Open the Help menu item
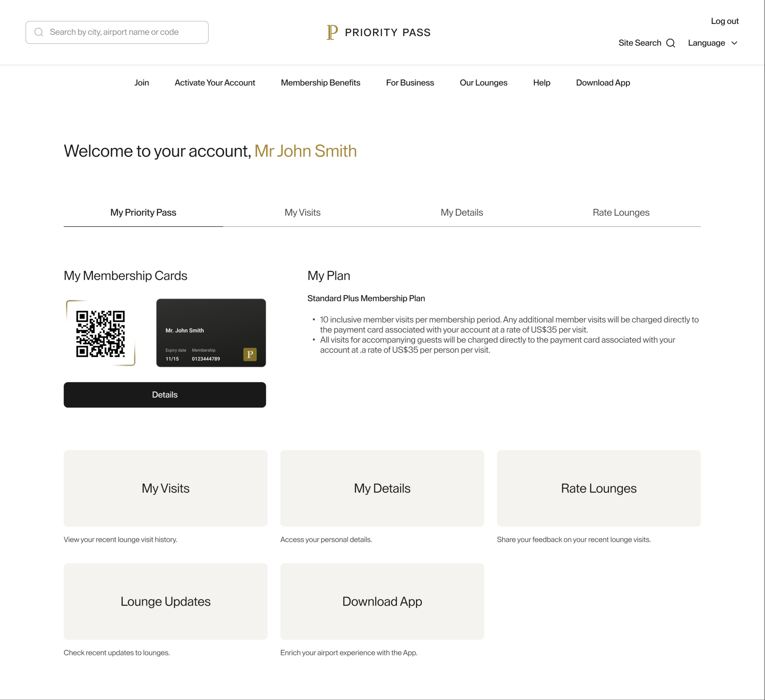This screenshot has width=765, height=700. click(542, 83)
